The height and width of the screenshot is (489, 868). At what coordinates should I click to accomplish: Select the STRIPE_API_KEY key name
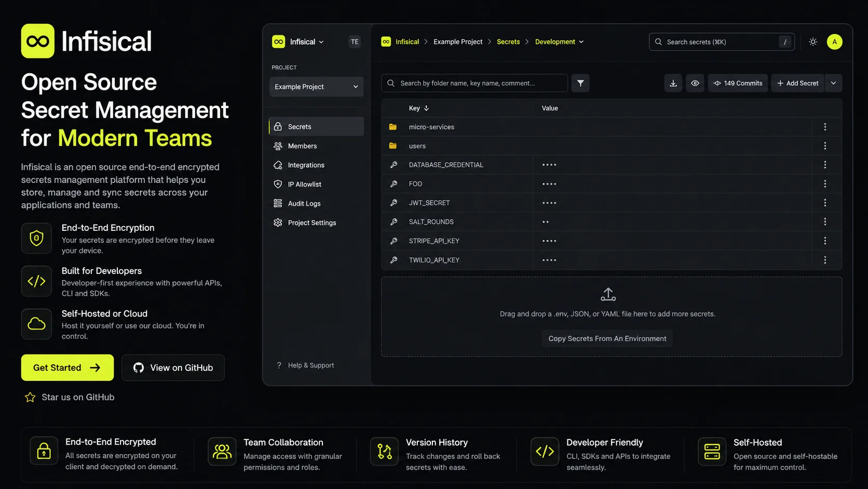(434, 241)
